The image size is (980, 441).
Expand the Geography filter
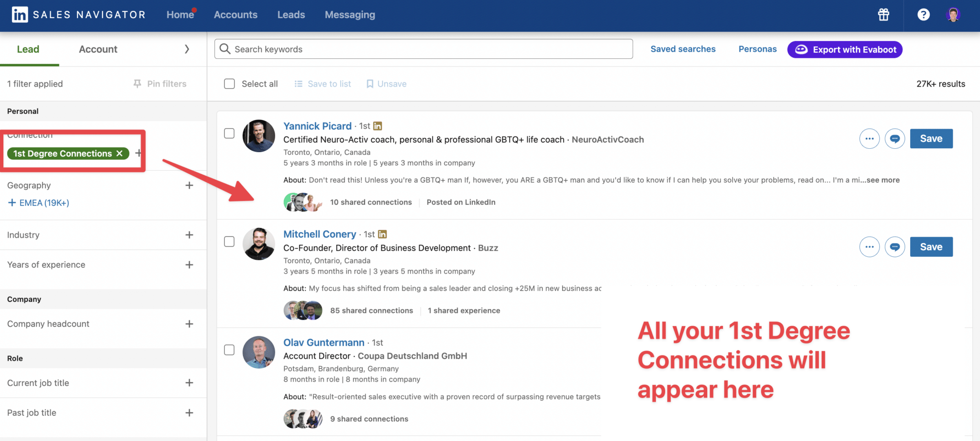189,185
